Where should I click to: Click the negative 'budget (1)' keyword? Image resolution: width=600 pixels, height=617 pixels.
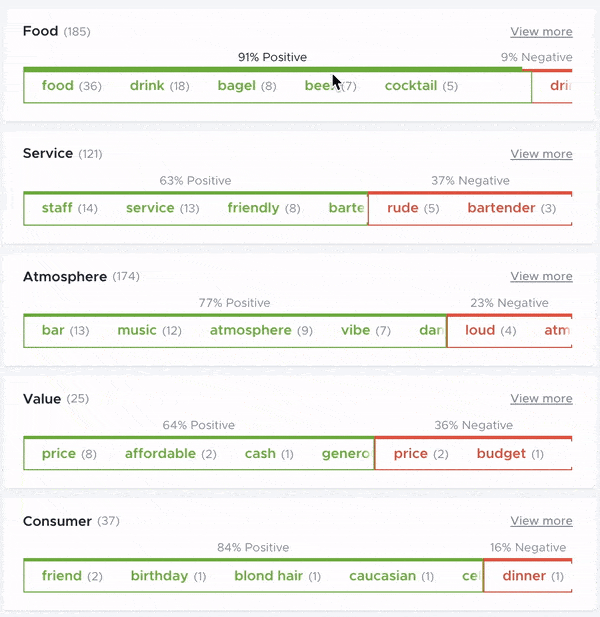pyautogui.click(x=510, y=453)
